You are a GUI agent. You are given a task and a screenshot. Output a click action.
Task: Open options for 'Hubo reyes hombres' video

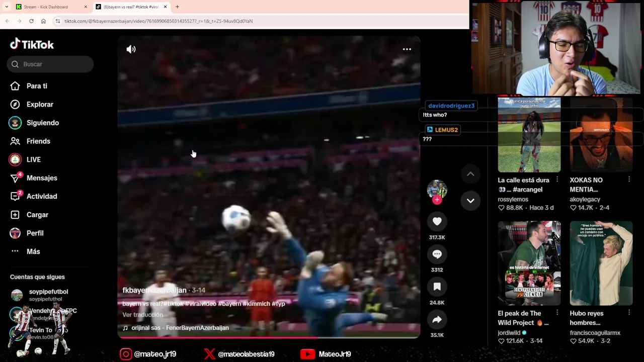pyautogui.click(x=629, y=313)
